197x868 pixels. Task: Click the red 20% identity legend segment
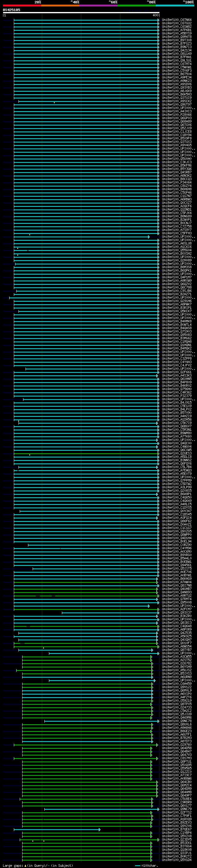pos(22,6)
